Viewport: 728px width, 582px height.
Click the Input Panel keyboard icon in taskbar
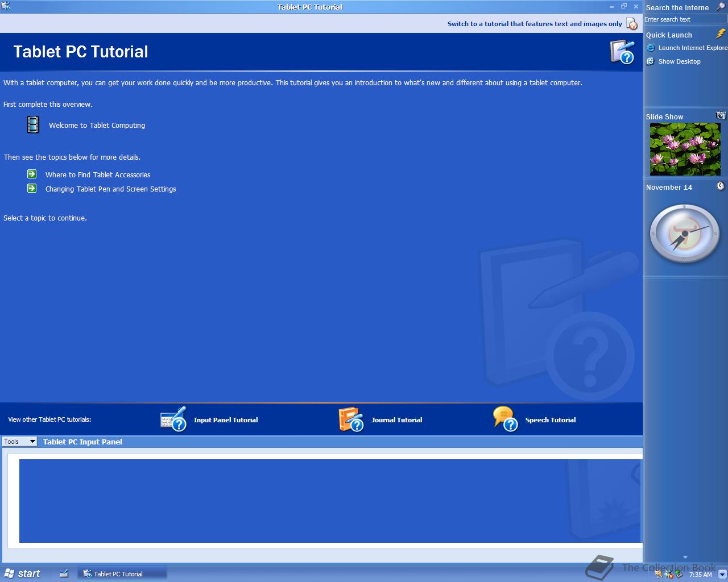pos(64,573)
